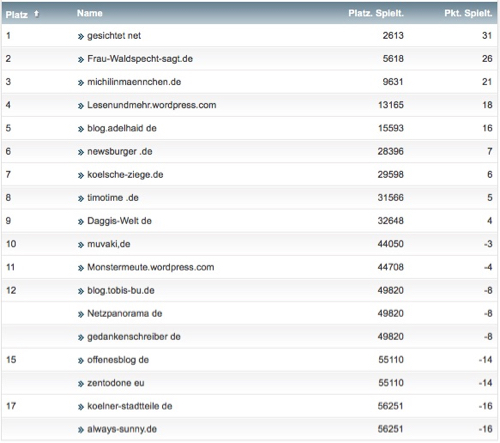This screenshot has height=443, width=500.
Task: Open the muvaki,de link
Action: click(109, 244)
